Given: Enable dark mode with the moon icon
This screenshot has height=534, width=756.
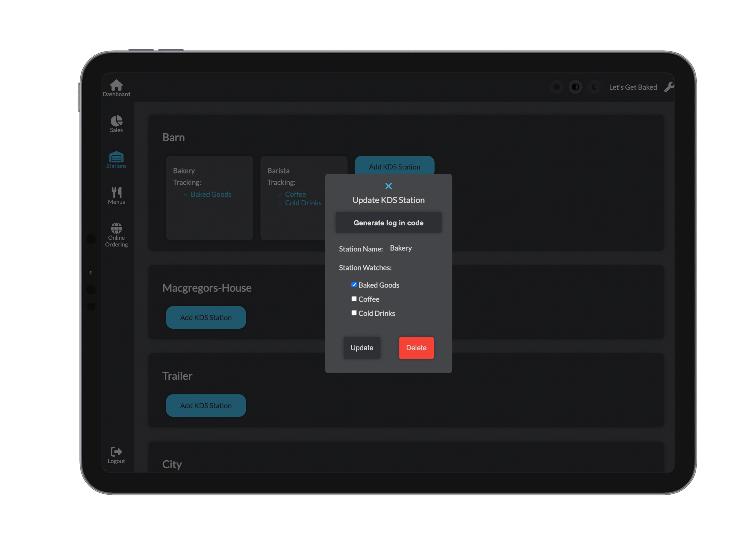Looking at the screenshot, I should [594, 87].
